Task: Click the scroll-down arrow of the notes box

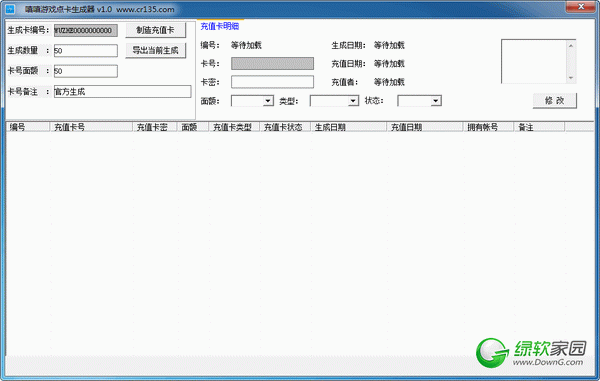Action: 571,78
